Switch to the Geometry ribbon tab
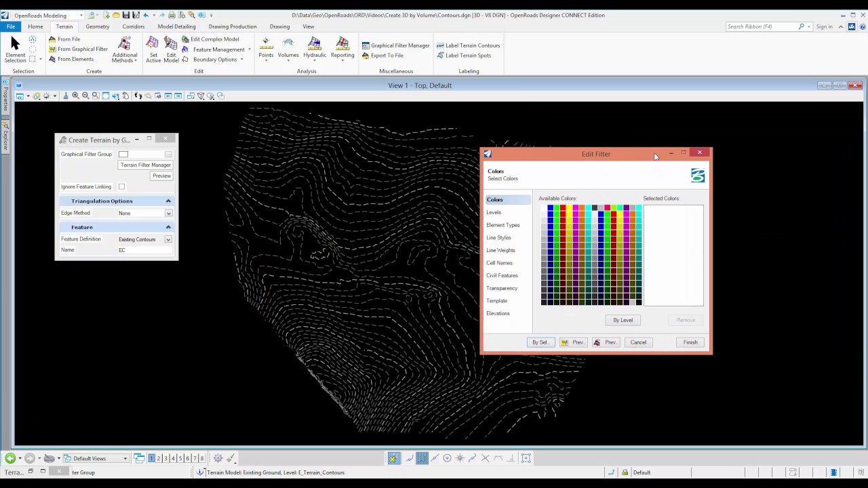868x488 pixels. (x=97, y=26)
